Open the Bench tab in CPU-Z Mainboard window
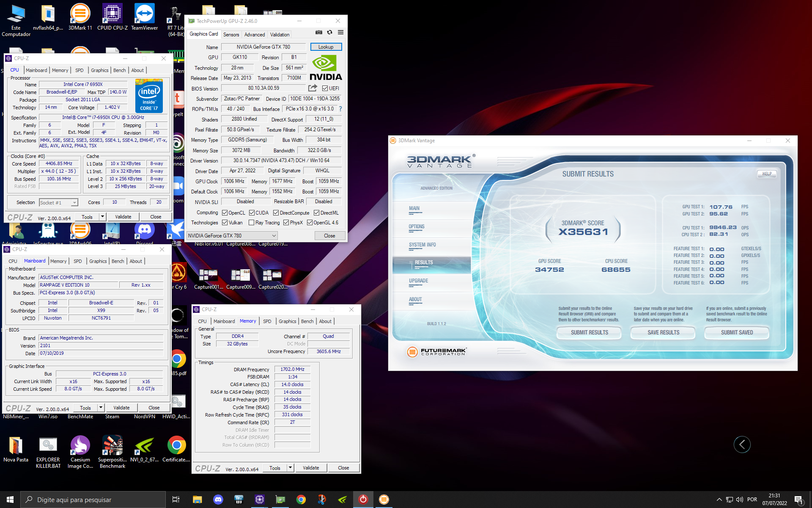 (118, 261)
